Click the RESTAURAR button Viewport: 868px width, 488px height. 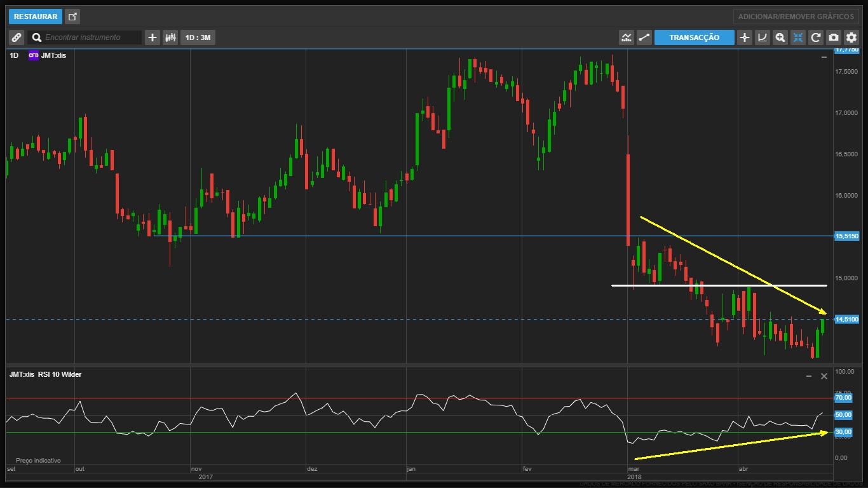(36, 17)
